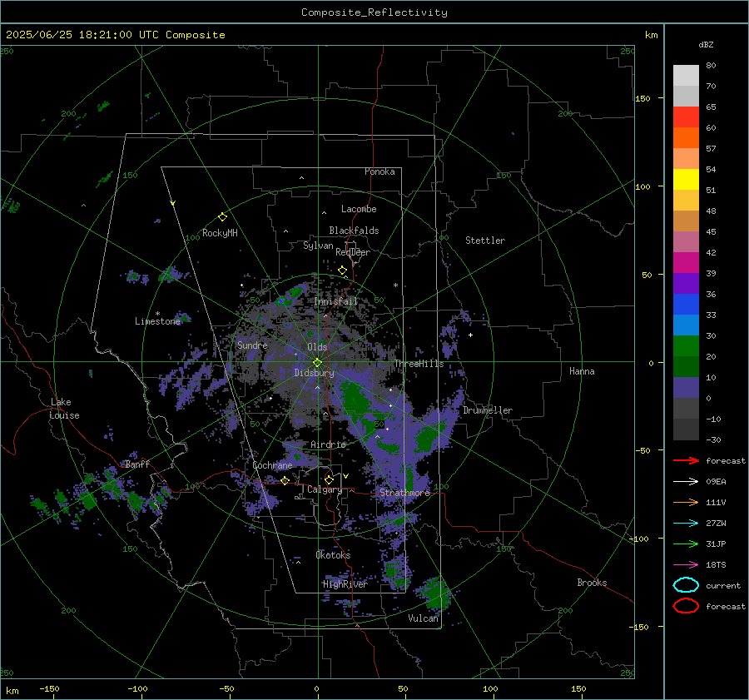This screenshot has height=700, width=749.
Task: Click the green echo cell north of Vulcan
Action: point(435,593)
